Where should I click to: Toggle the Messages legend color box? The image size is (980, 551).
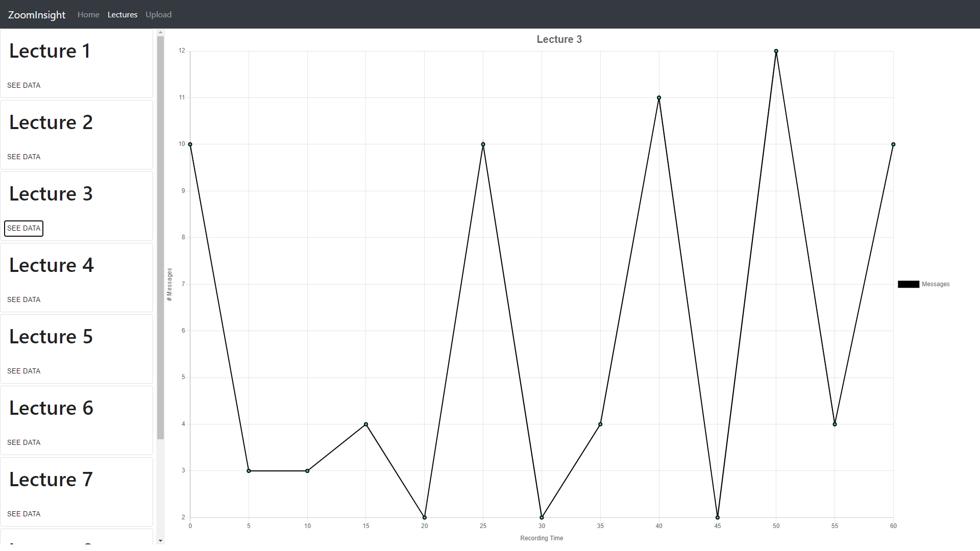point(909,284)
